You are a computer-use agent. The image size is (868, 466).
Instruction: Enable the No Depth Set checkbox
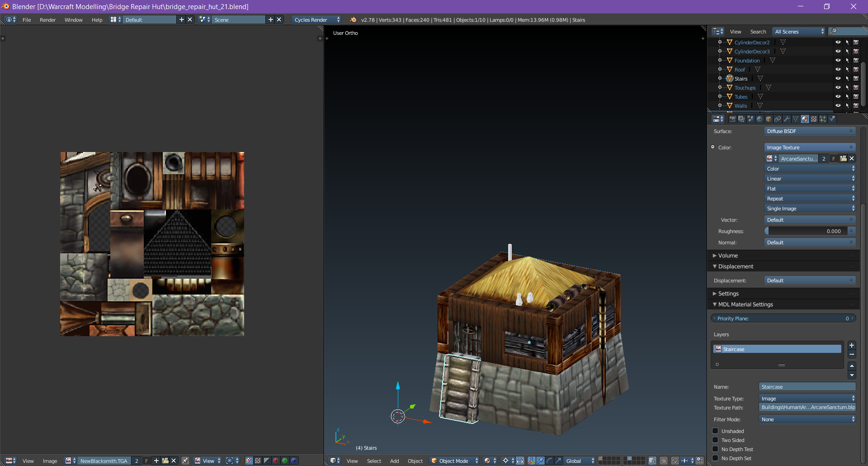coord(715,458)
